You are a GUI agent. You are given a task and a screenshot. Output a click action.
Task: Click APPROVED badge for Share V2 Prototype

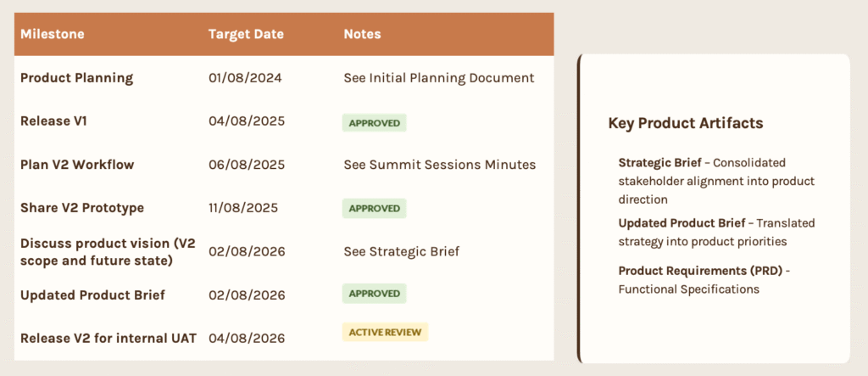374,209
